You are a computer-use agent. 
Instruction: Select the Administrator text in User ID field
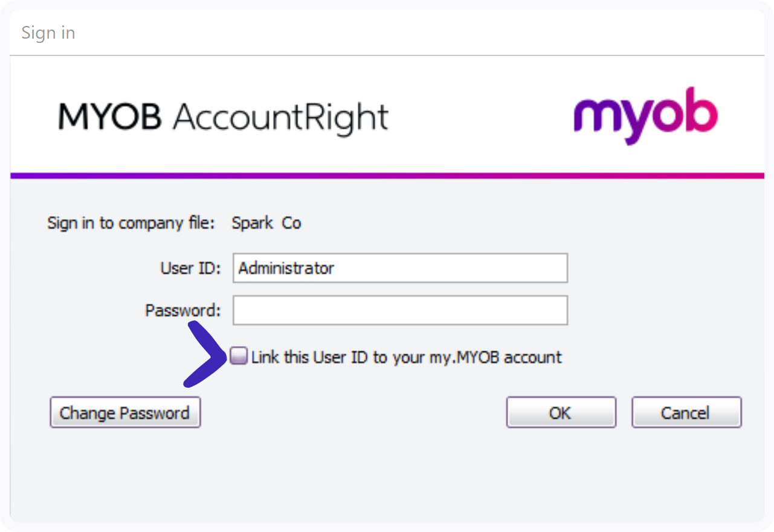pyautogui.click(x=286, y=268)
